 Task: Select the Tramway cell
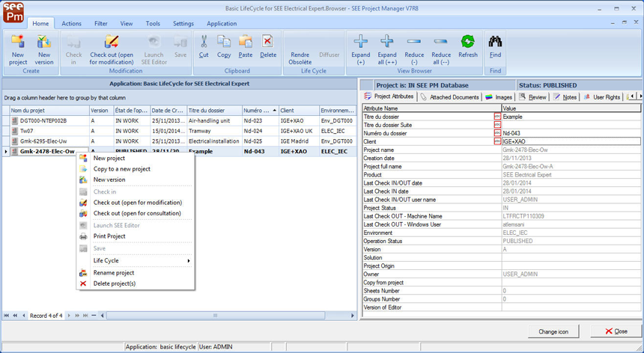click(x=214, y=131)
